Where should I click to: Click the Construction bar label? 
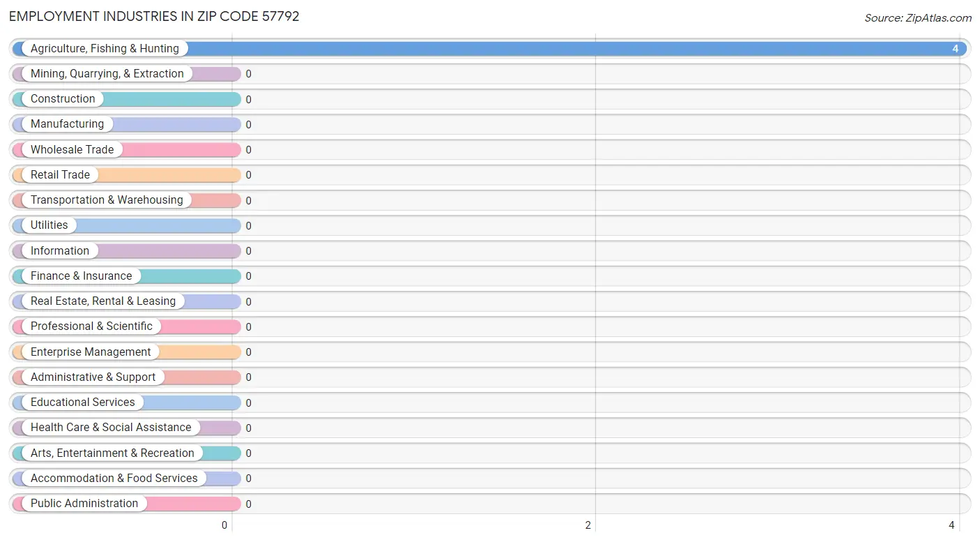tap(63, 99)
